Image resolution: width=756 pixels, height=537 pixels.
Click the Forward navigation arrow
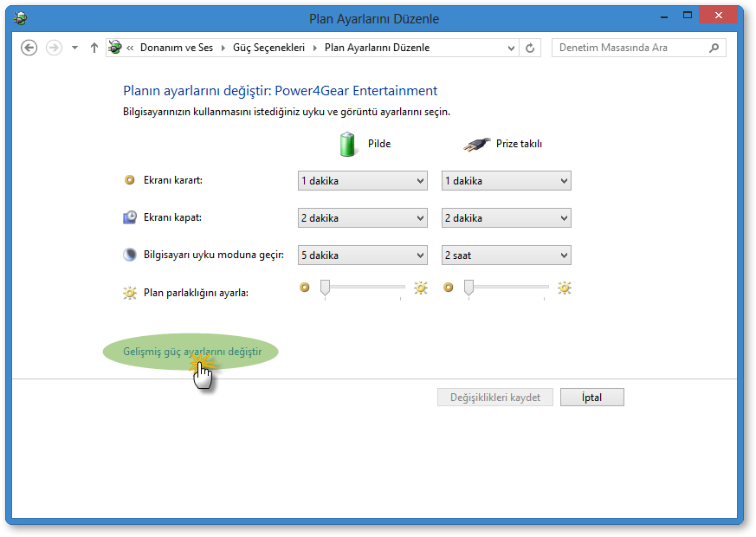tap(54, 48)
